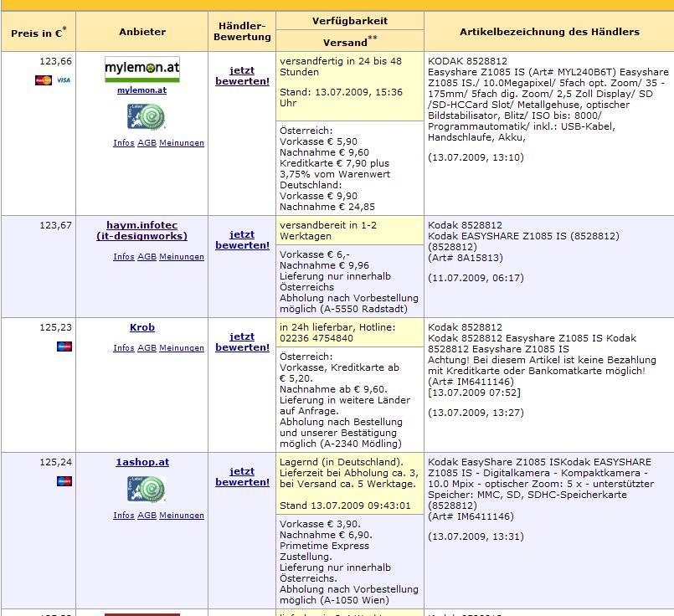Click 'möglich (A-1050 Wien)' pickup text
Screen dimensions: 674x616
(334, 600)
